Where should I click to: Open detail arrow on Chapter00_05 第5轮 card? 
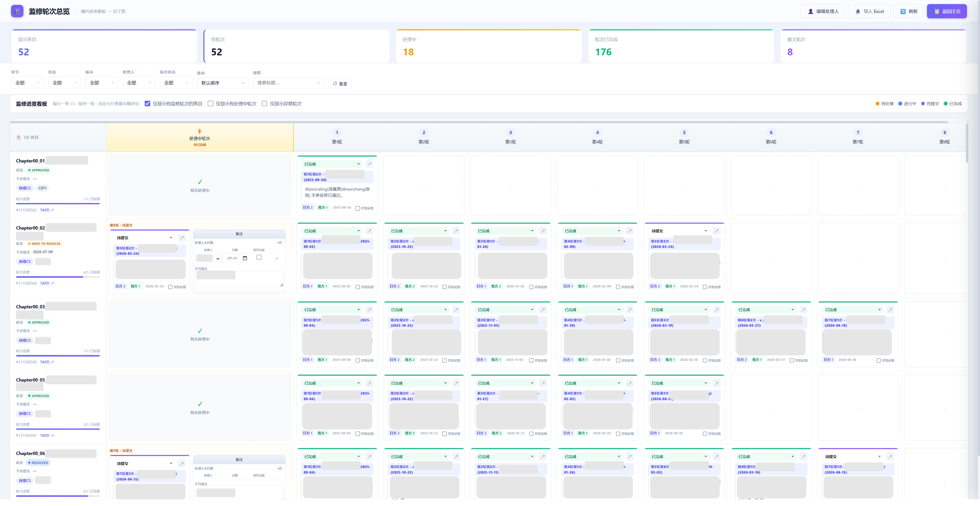click(716, 383)
